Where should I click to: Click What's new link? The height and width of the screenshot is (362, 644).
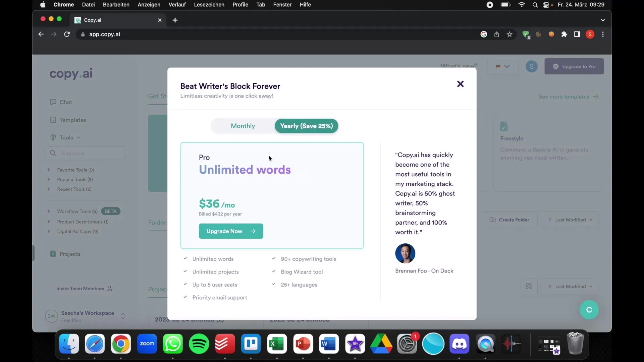(458, 66)
